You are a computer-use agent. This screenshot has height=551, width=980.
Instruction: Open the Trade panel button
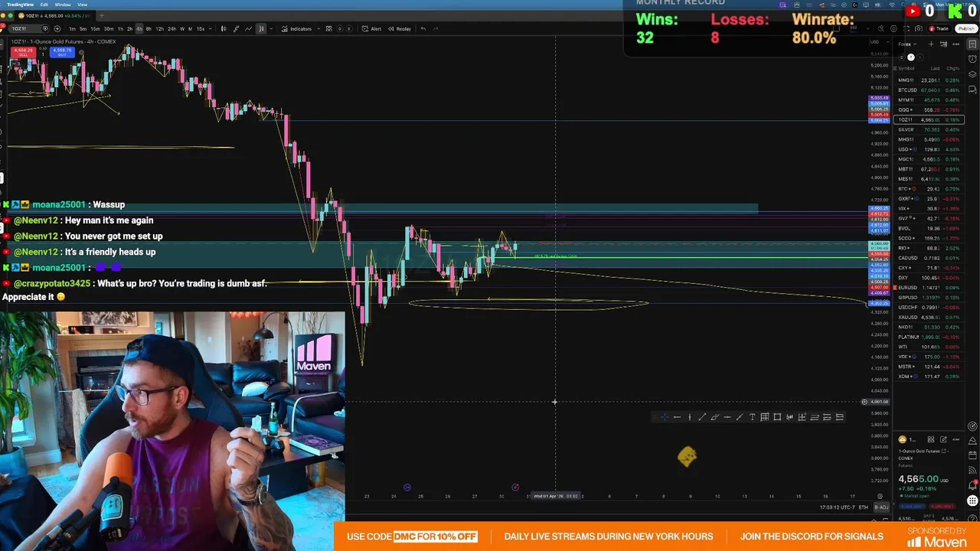click(939, 28)
